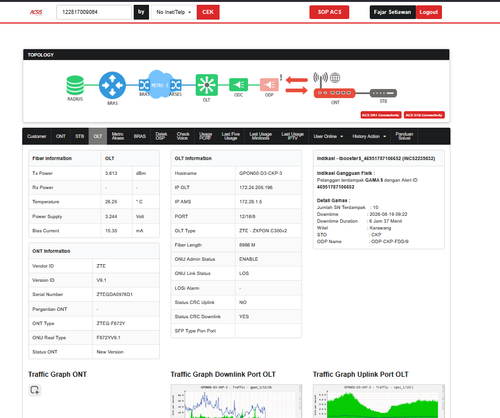Expand the User Online dropdown tab
The width and height of the screenshot is (500, 418).
pos(328,136)
